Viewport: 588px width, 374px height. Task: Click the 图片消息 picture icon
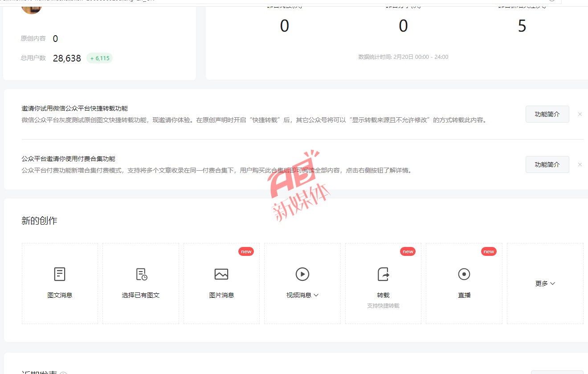click(221, 274)
